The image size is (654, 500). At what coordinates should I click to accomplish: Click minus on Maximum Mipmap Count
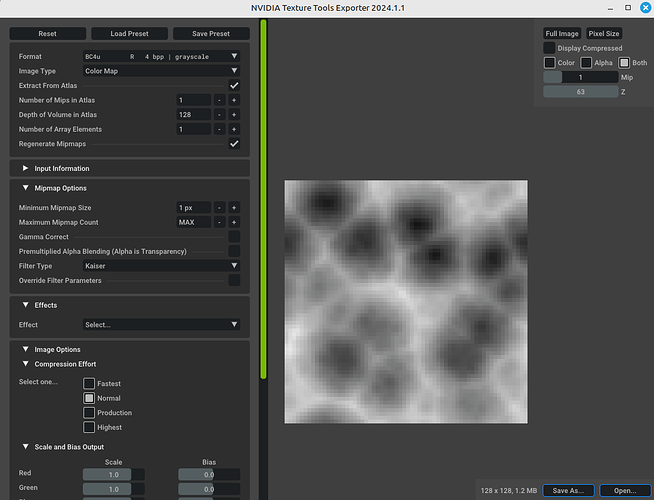(x=219, y=222)
